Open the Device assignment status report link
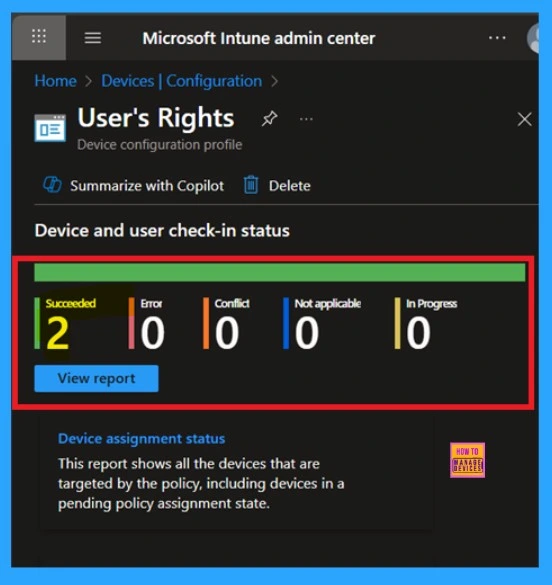The height and width of the screenshot is (585, 552). coord(141,438)
